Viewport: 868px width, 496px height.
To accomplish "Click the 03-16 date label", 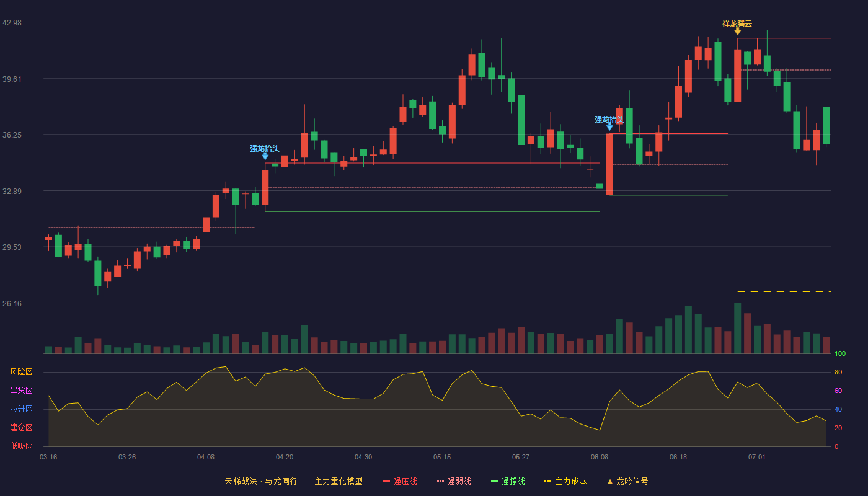I will click(x=48, y=457).
